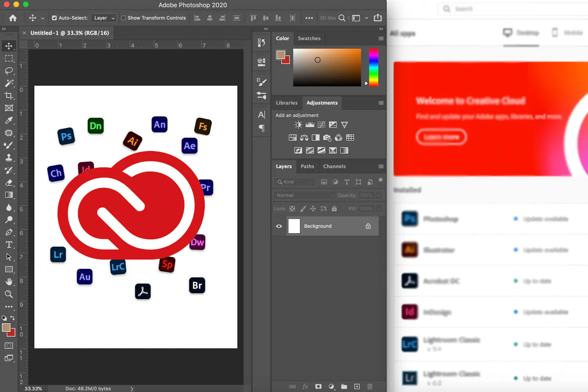Activate the Crop tool

(9, 96)
